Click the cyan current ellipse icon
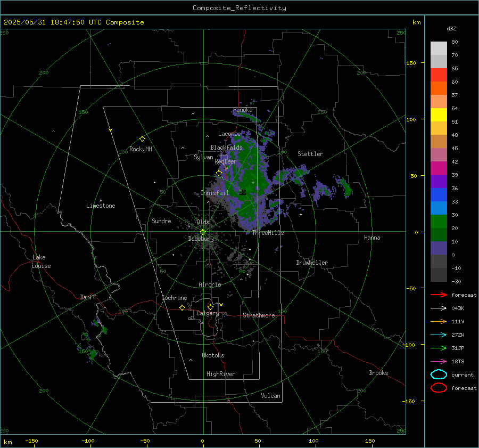 [439, 374]
